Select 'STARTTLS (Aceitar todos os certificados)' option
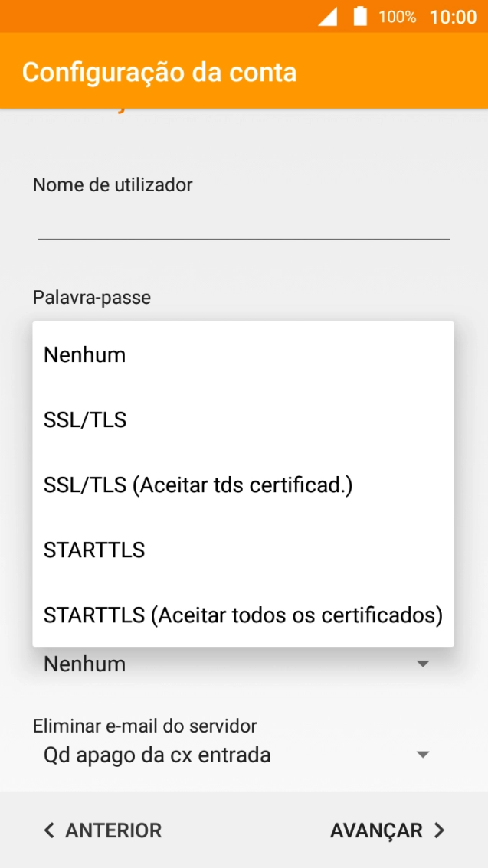488x868 pixels. [243, 615]
